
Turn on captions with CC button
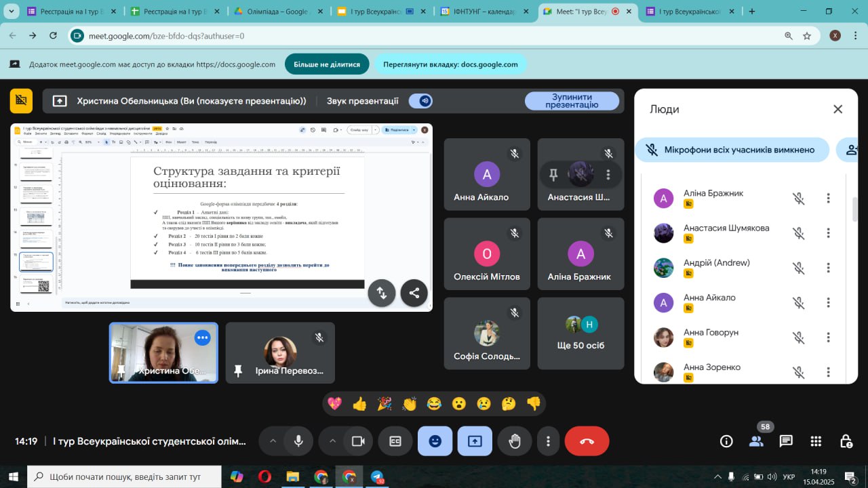click(395, 441)
